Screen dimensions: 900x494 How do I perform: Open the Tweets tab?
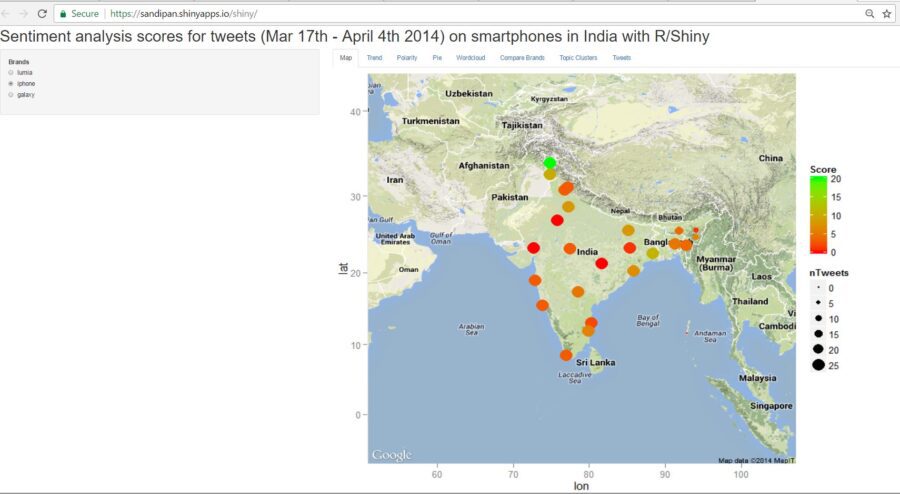coord(622,57)
